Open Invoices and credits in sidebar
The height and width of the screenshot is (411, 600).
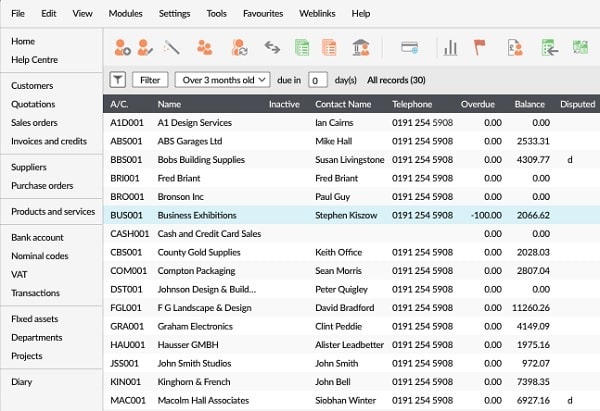49,141
